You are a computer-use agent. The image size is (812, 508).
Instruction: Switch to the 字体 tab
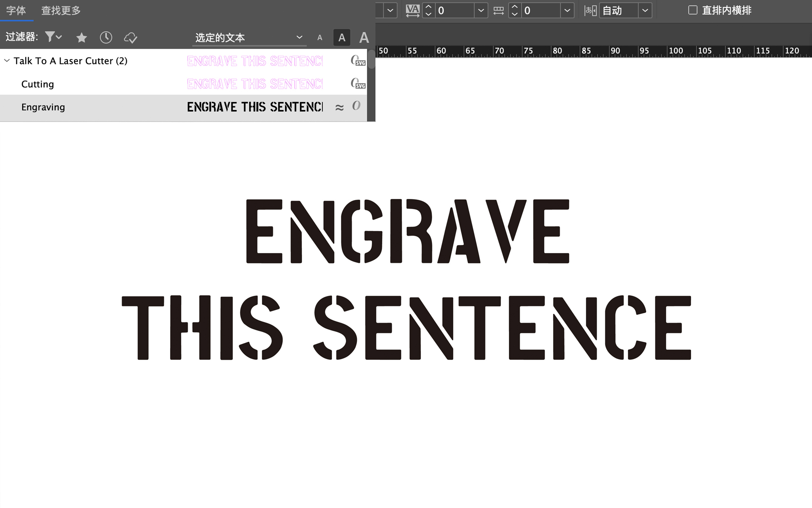16,10
